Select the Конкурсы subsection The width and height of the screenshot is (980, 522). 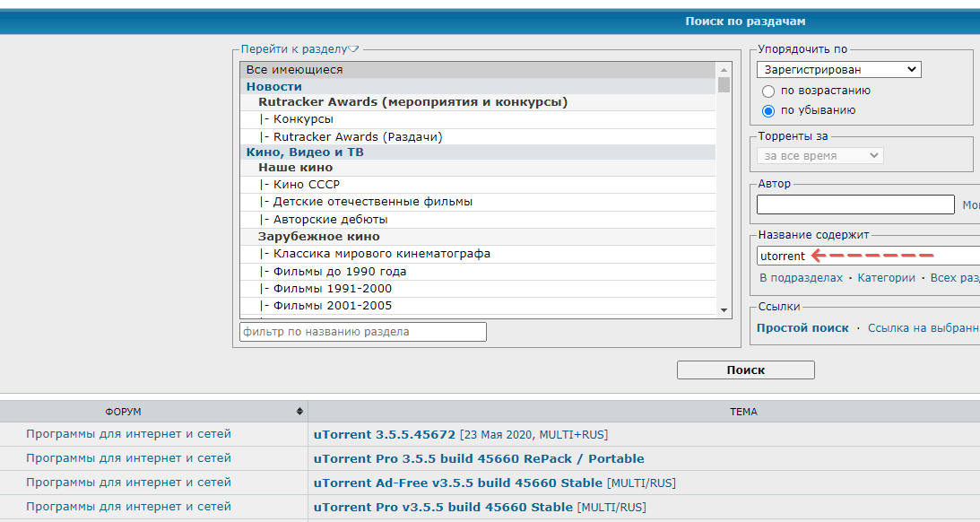click(x=478, y=119)
